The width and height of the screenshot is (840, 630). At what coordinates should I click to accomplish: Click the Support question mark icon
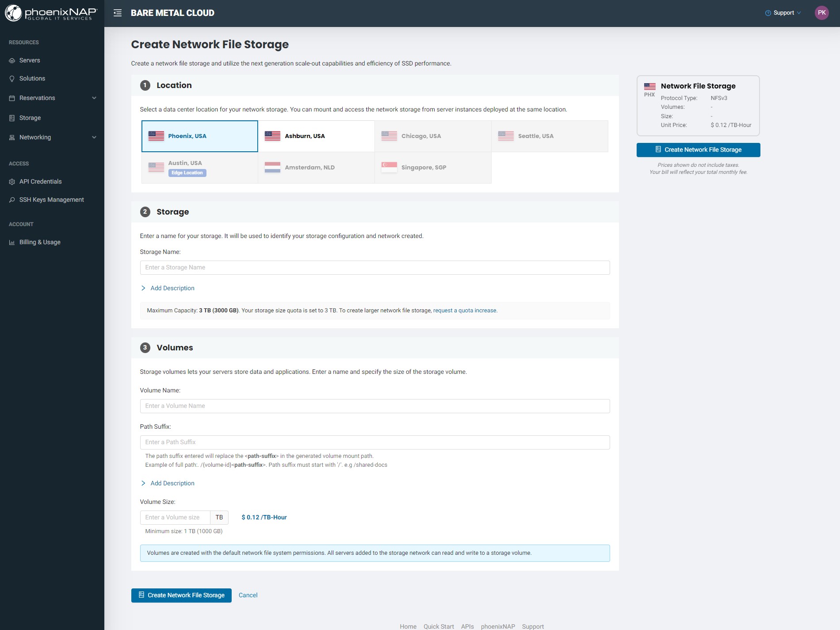(768, 13)
